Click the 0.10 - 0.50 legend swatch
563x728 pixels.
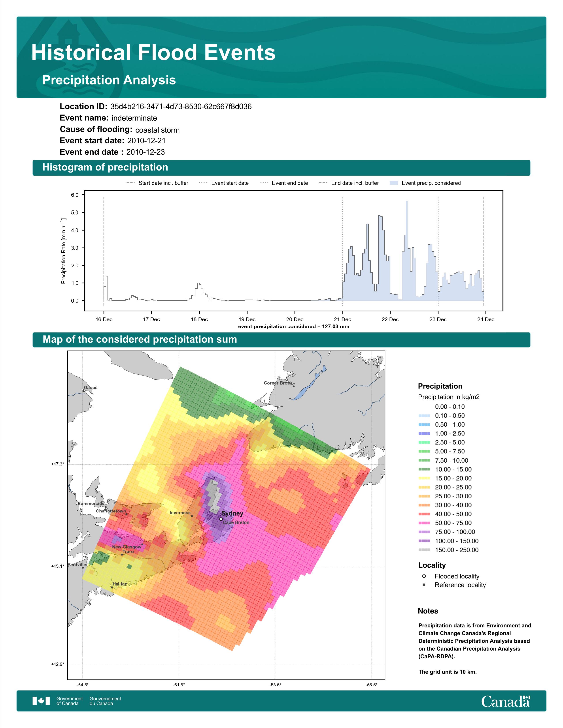pyautogui.click(x=424, y=416)
